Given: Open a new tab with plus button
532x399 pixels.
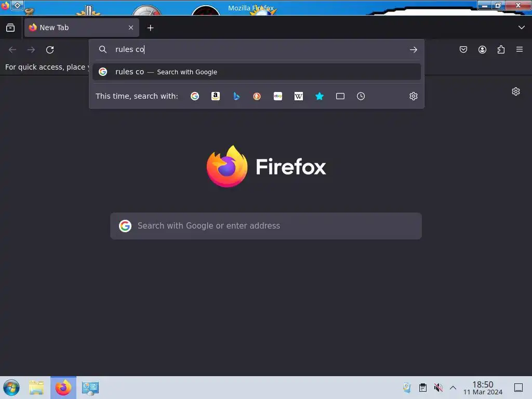Looking at the screenshot, I should point(150,28).
